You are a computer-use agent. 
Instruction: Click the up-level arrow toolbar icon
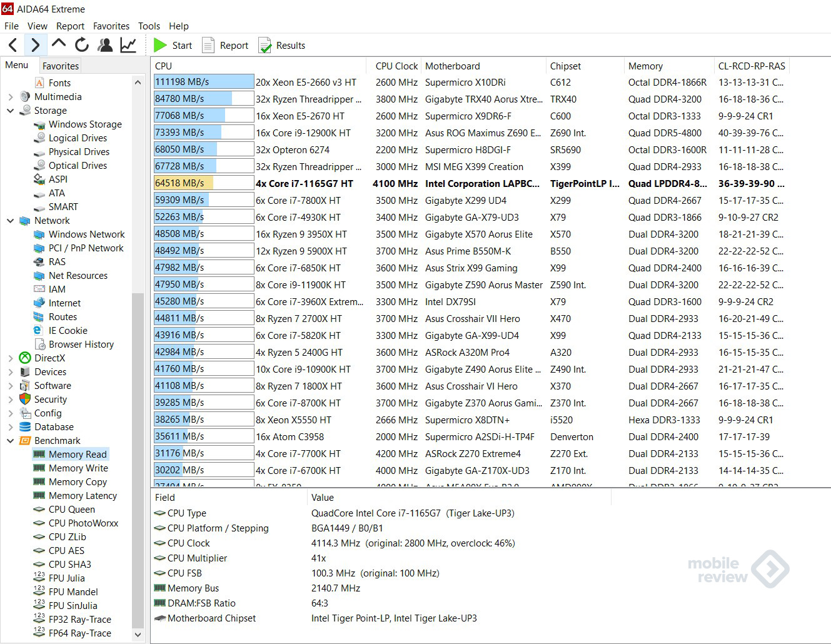click(x=59, y=44)
